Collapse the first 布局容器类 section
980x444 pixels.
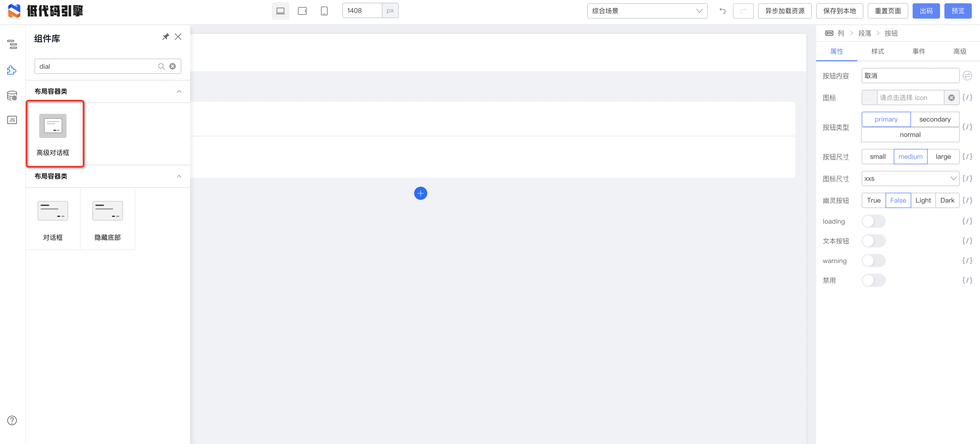[179, 92]
